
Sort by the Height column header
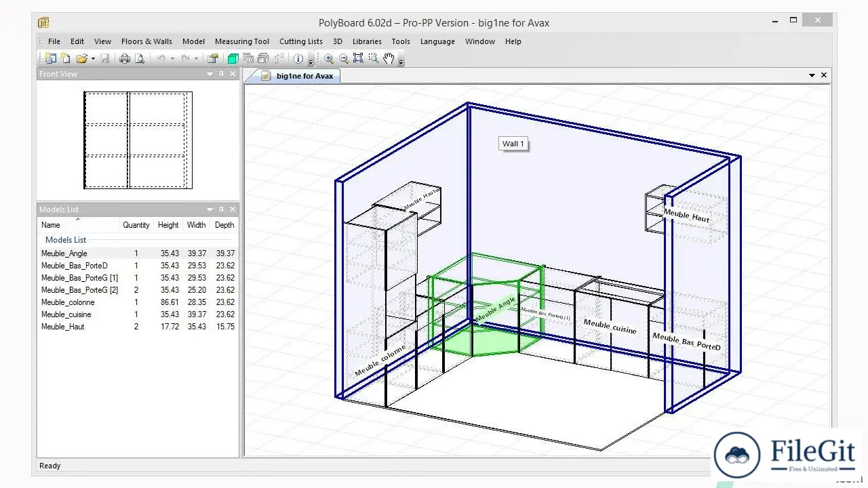tap(168, 225)
